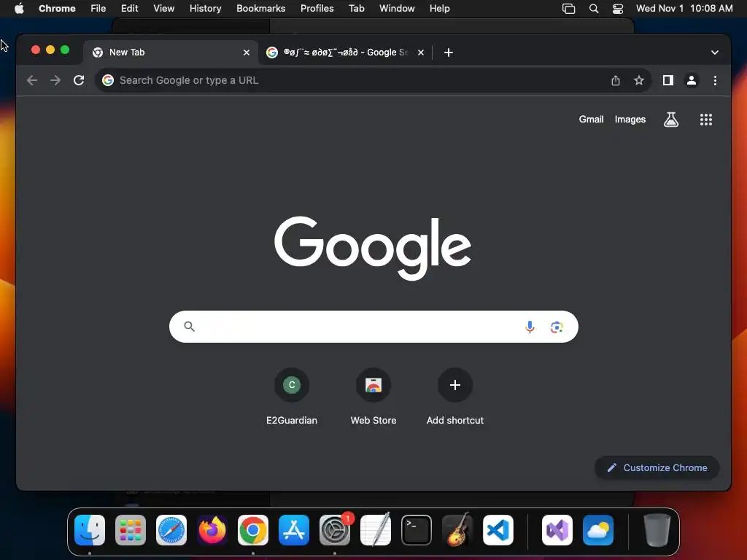The height and width of the screenshot is (560, 747).
Task: Open the Chrome application menu
Action: 57,8
